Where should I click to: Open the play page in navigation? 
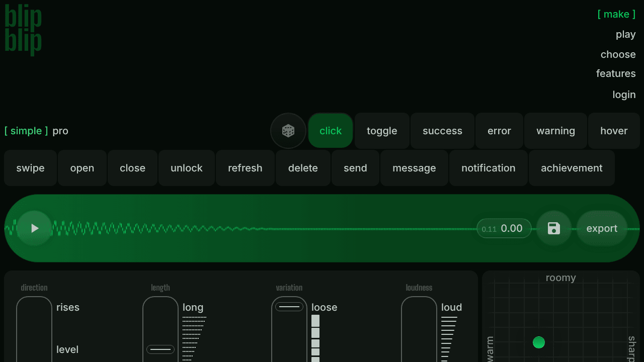tap(625, 34)
